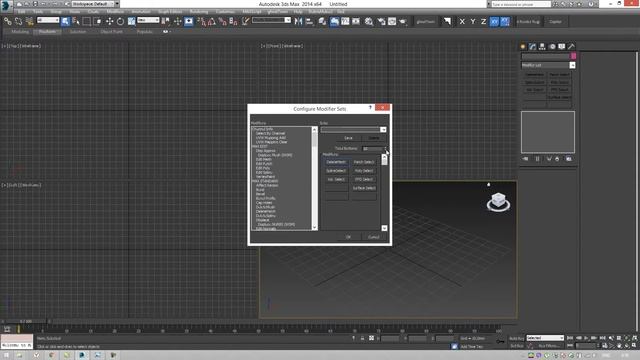
Task: Click the render teapot icon
Action: click(x=403, y=21)
